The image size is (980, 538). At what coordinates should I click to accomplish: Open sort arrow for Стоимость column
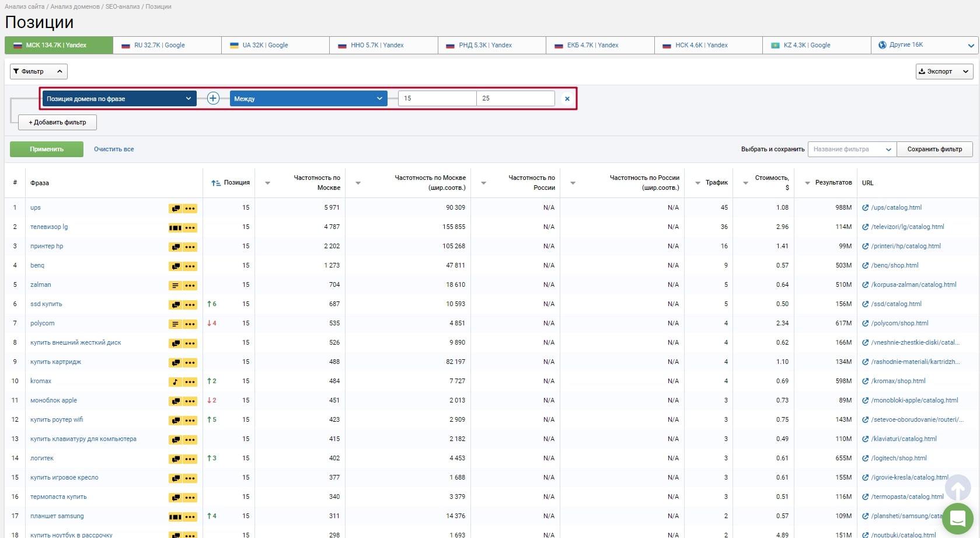tap(745, 183)
